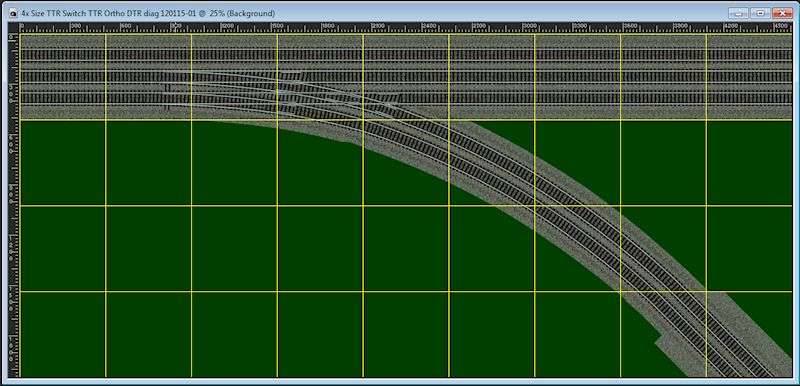Click the ruler origin corner box
This screenshot has height=386, width=800.
click(x=14, y=28)
